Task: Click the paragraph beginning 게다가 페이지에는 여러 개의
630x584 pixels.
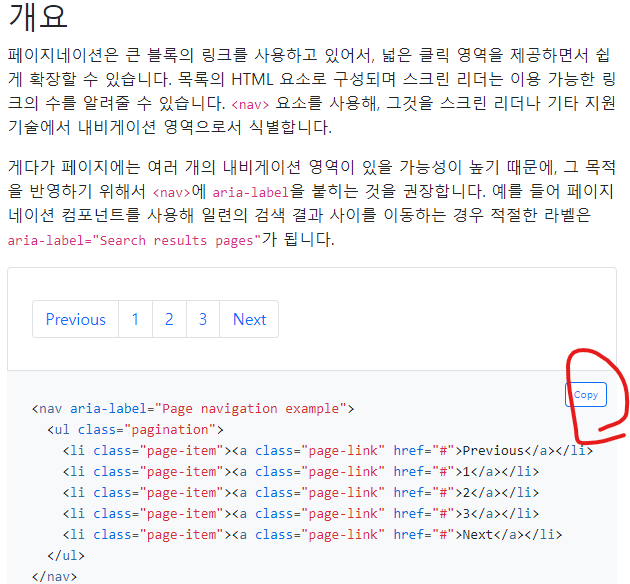Action: pyautogui.click(x=312, y=203)
